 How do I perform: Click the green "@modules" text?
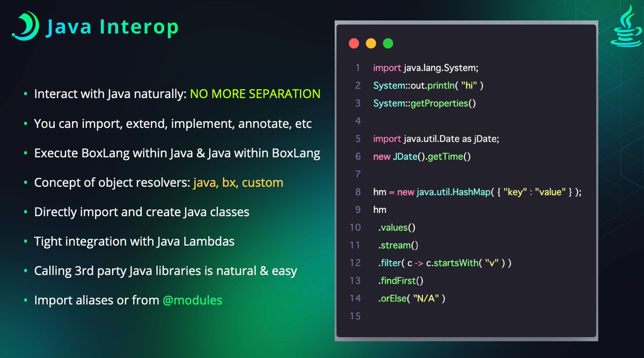(x=193, y=301)
